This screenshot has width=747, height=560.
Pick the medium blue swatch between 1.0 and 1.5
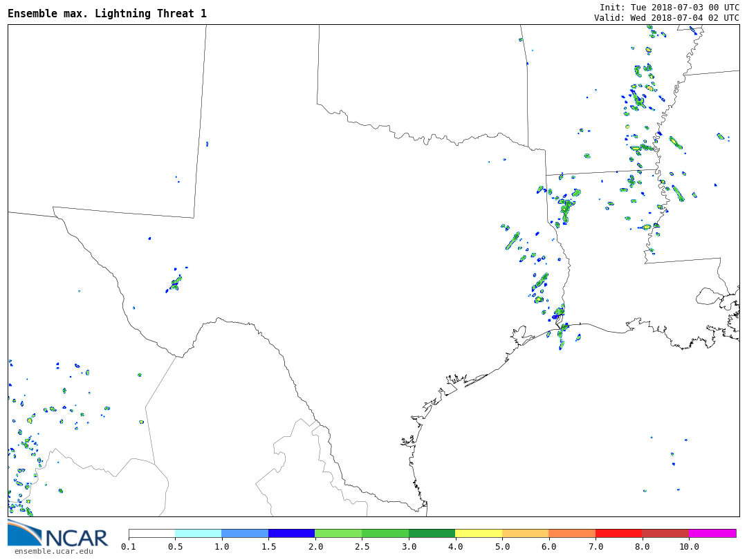pyautogui.click(x=245, y=533)
